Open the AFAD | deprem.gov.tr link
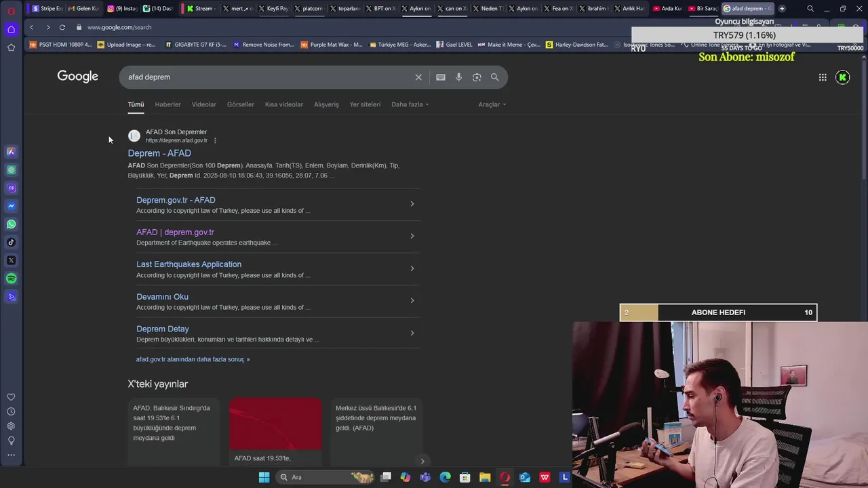868x488 pixels. click(175, 232)
